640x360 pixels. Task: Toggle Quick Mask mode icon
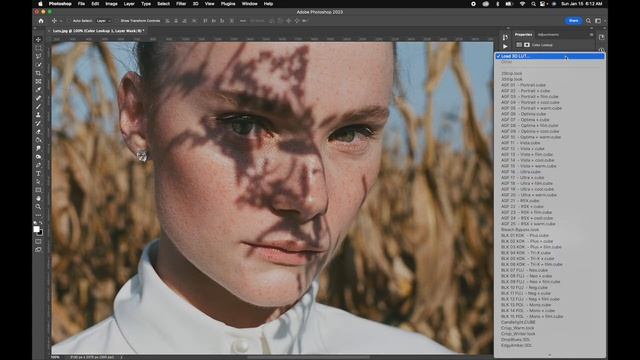tap(38, 242)
